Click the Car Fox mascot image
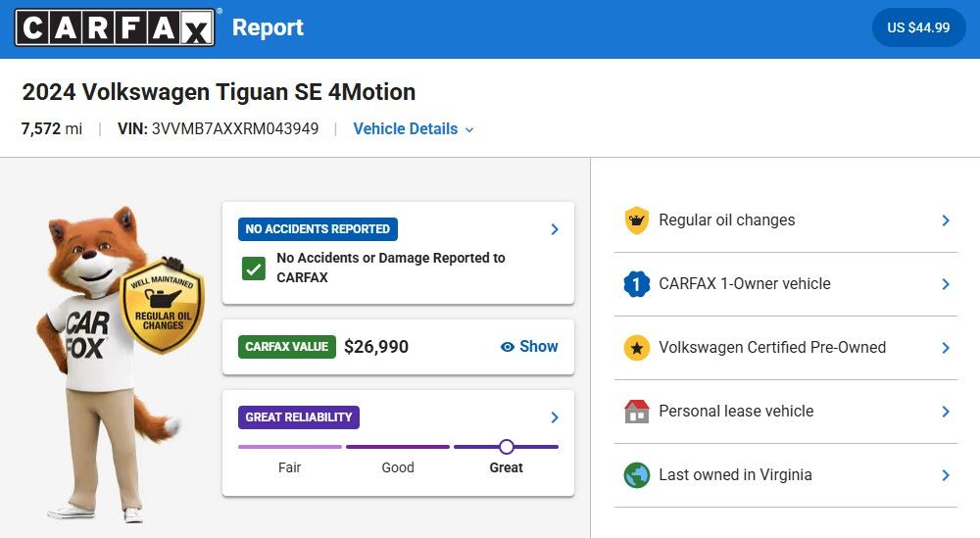Screen dimensions: 980x538 (x=93, y=363)
